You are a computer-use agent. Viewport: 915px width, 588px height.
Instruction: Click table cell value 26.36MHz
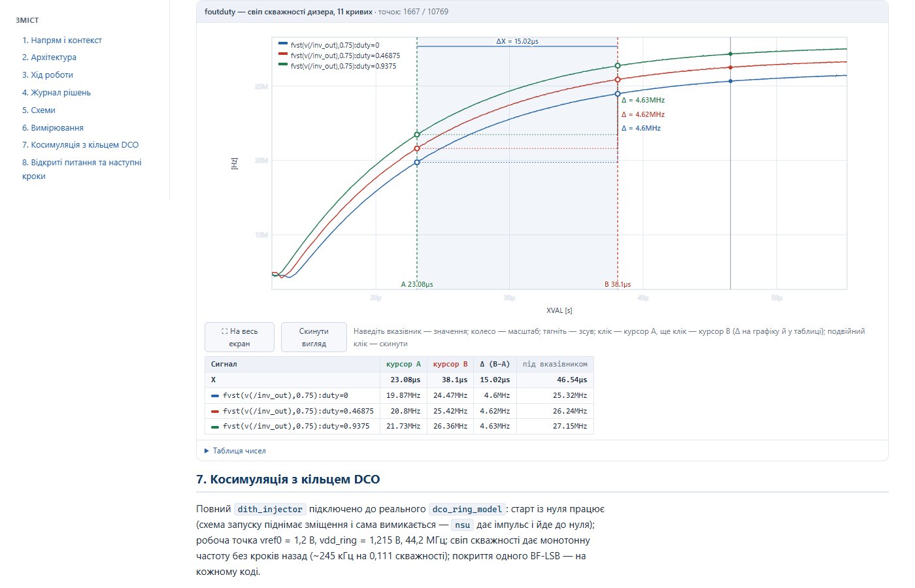(x=450, y=426)
